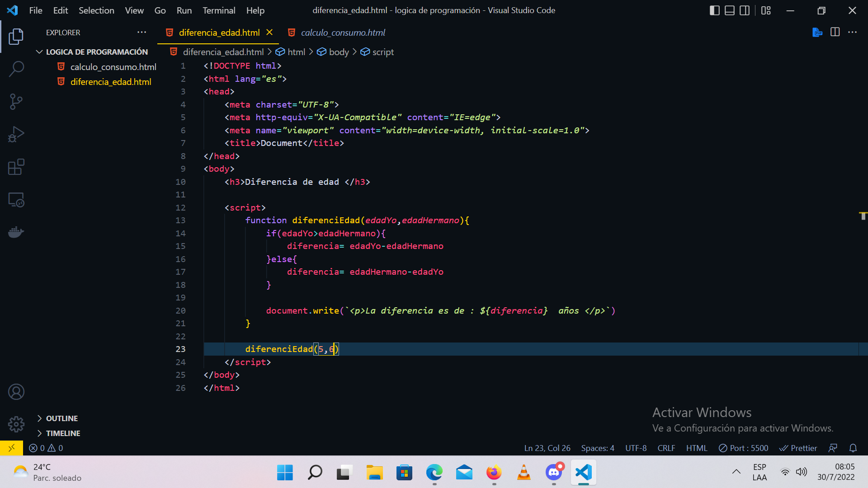Open Discord from taskbar
Viewport: 868px width, 488px height.
click(x=554, y=473)
